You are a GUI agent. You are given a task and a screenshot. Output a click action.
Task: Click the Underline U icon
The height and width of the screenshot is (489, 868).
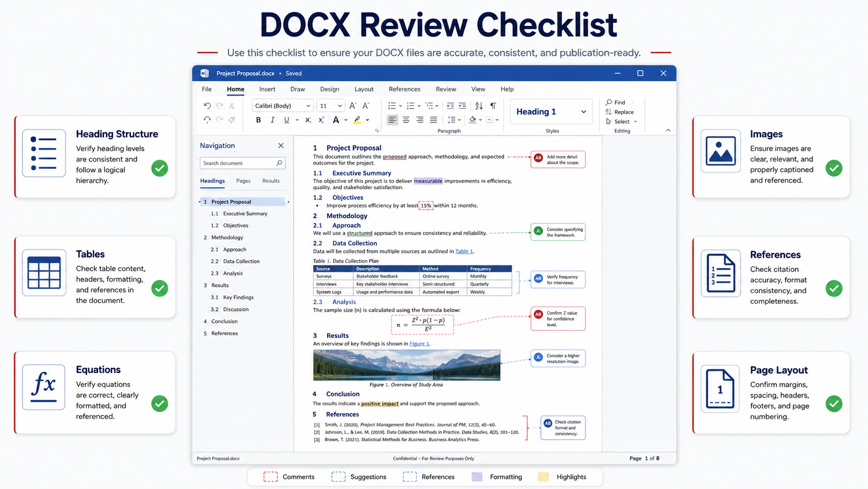(287, 120)
